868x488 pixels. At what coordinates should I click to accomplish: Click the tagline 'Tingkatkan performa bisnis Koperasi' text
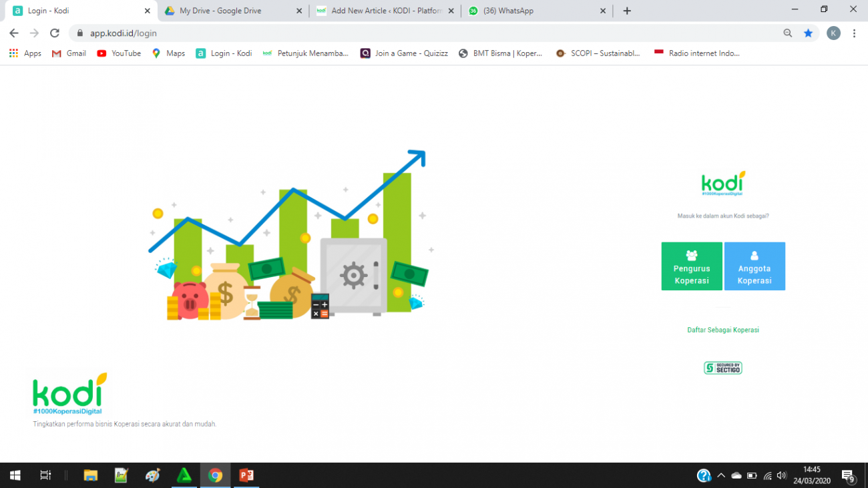click(125, 424)
